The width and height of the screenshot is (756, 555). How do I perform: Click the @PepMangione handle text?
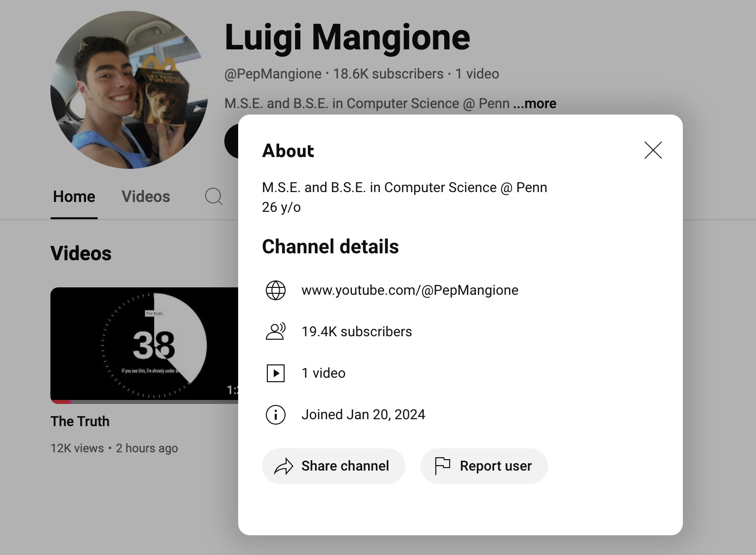271,74
